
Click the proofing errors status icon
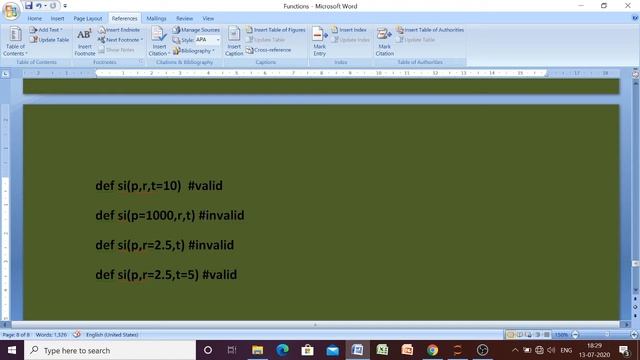tap(77, 335)
